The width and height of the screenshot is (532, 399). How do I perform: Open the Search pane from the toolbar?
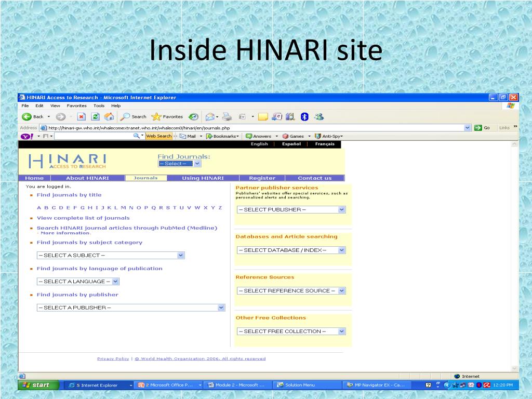134,117
